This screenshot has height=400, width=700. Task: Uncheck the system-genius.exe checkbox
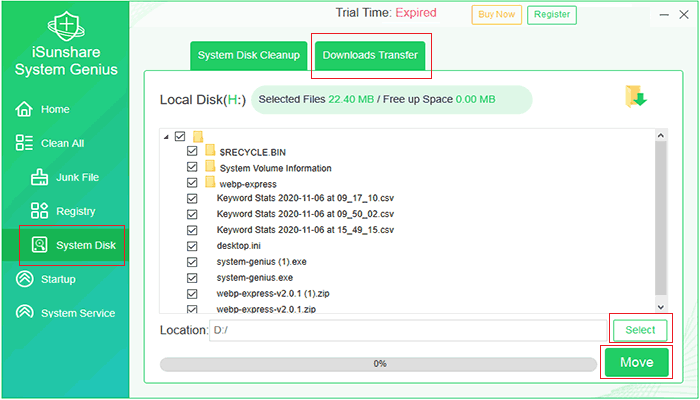point(192,278)
